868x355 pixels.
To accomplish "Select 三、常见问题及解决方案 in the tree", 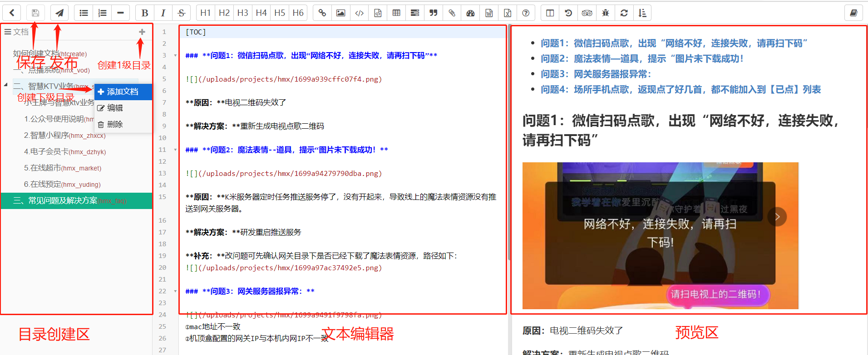I will [77, 200].
